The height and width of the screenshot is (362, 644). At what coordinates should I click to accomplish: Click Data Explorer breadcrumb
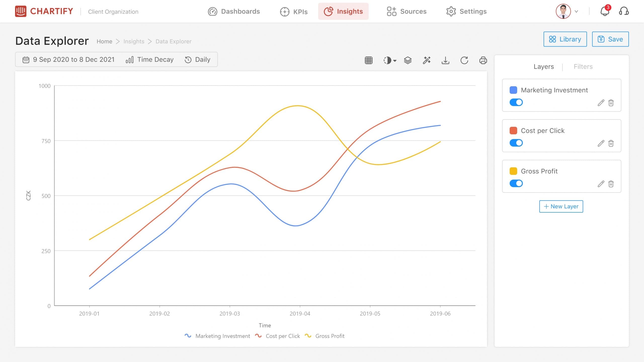[x=173, y=41]
